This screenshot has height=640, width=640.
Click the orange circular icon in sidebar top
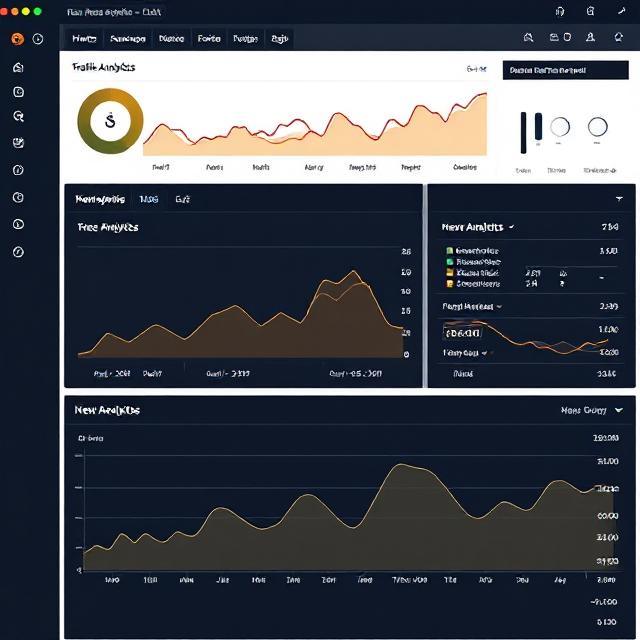17,39
